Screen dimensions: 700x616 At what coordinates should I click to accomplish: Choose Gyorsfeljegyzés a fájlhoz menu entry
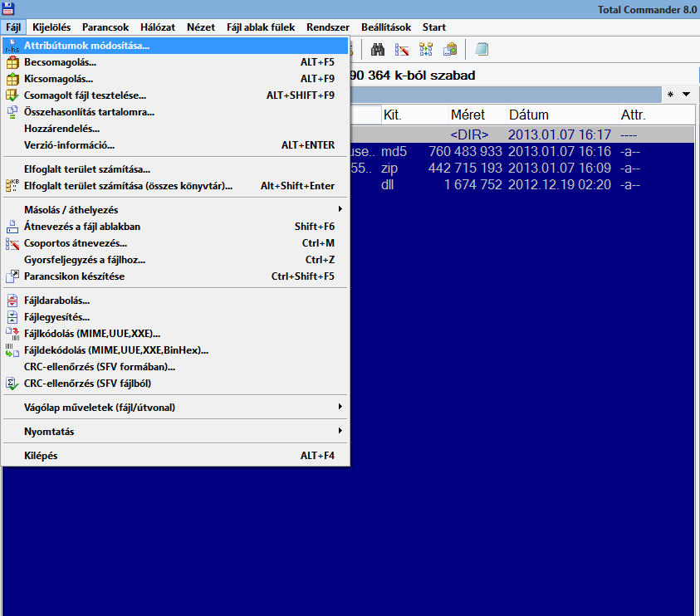tap(175, 260)
